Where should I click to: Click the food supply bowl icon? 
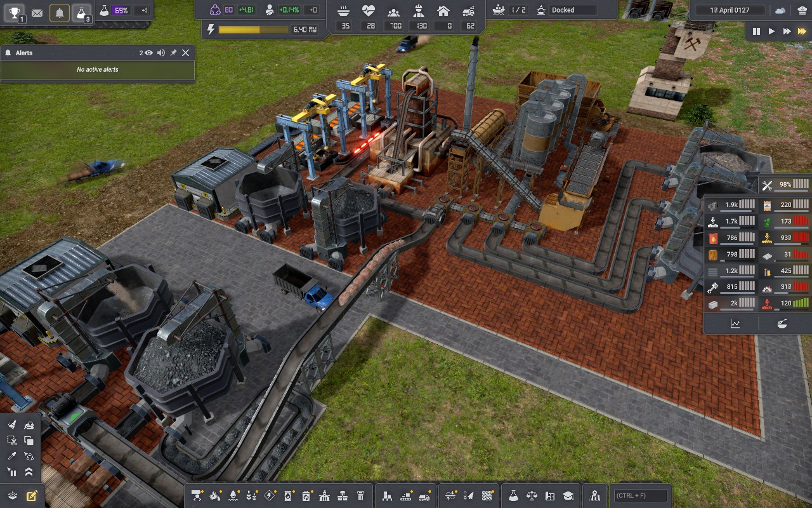343,11
